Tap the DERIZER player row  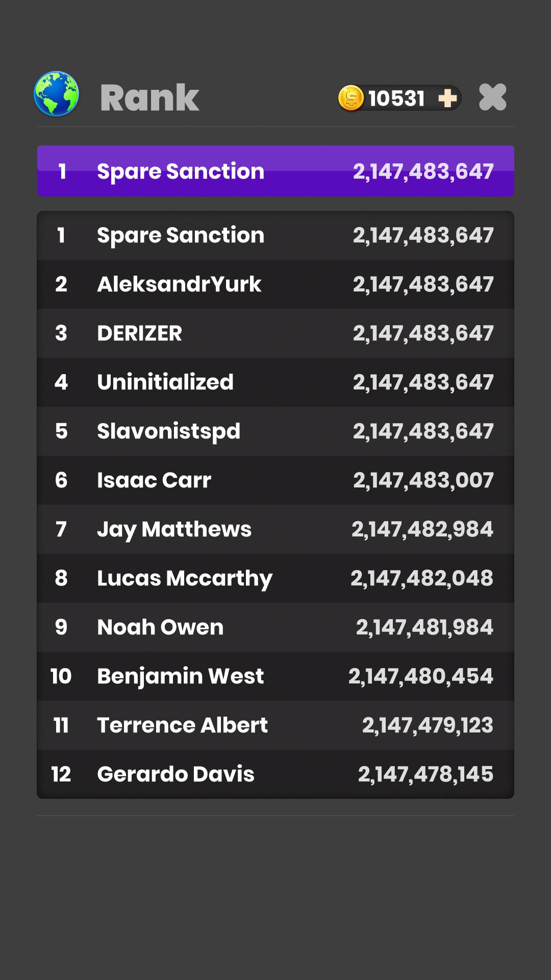(275, 333)
